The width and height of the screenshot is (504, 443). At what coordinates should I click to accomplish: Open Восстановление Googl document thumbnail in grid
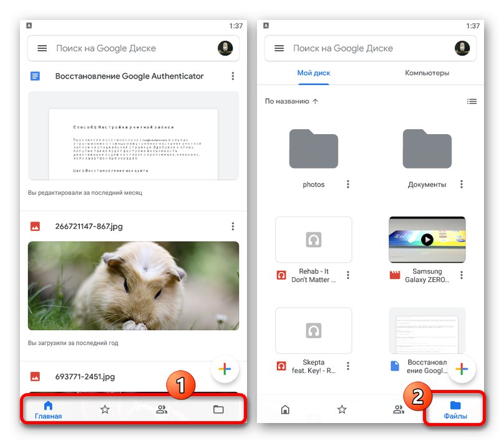427,331
